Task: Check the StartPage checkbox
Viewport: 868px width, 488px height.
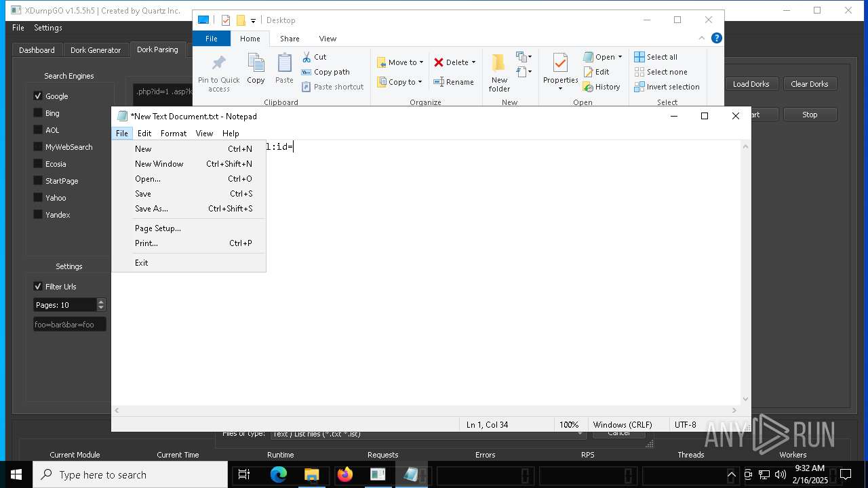Action: tap(38, 181)
